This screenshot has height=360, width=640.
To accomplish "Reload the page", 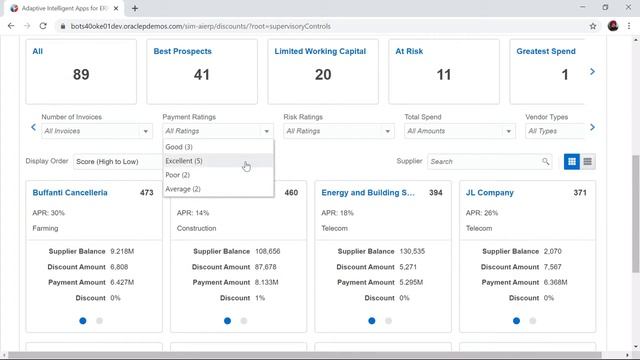I will 43,26.
